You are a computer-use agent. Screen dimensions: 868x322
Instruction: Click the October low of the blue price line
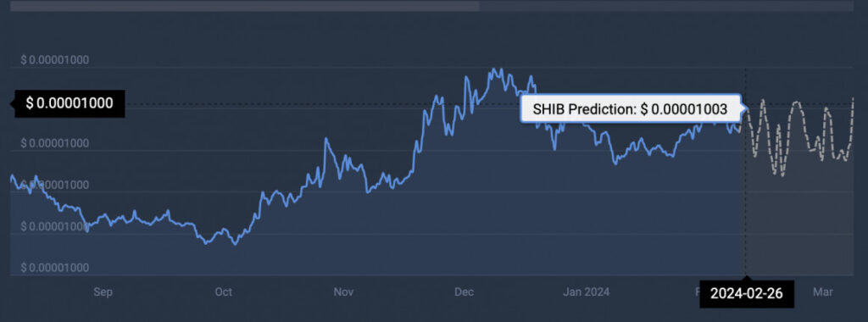(x=234, y=243)
